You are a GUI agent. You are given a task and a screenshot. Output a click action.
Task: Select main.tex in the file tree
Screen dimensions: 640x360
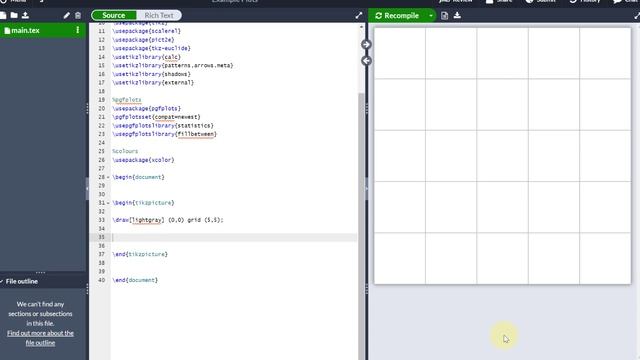25,30
